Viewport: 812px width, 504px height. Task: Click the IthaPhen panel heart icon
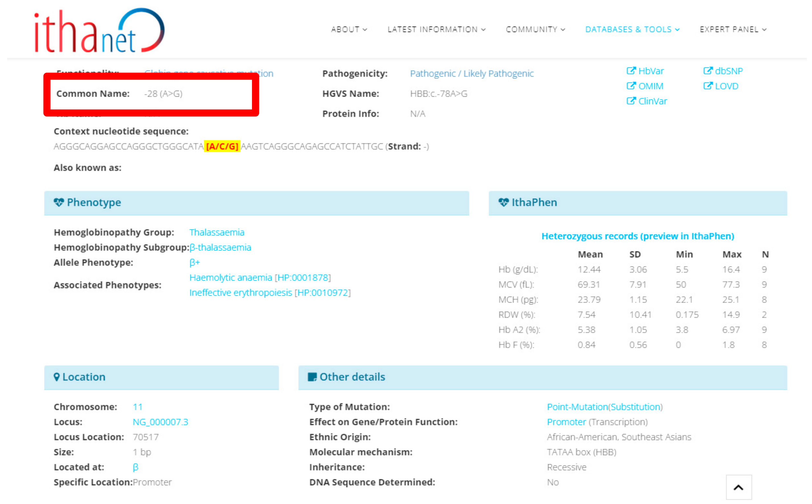[503, 202]
